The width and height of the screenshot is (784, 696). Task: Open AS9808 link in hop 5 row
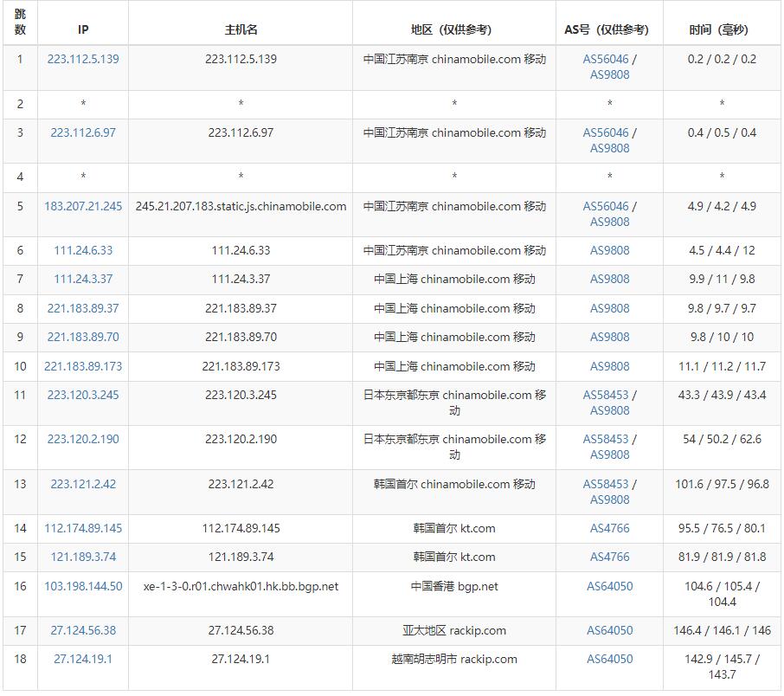click(x=609, y=222)
